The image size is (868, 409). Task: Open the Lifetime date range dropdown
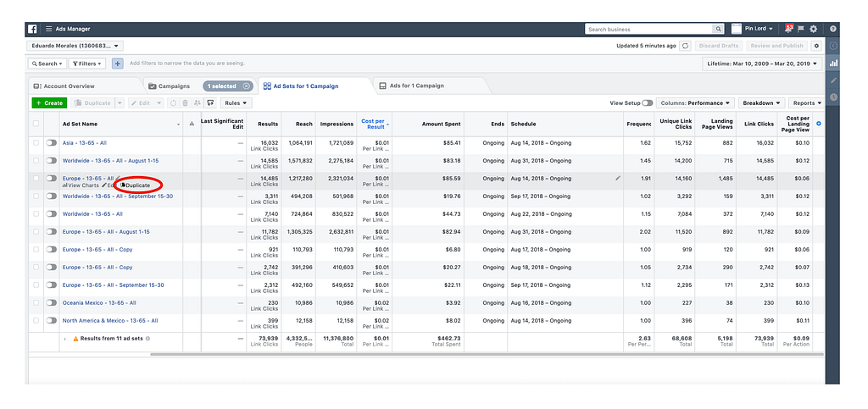762,64
